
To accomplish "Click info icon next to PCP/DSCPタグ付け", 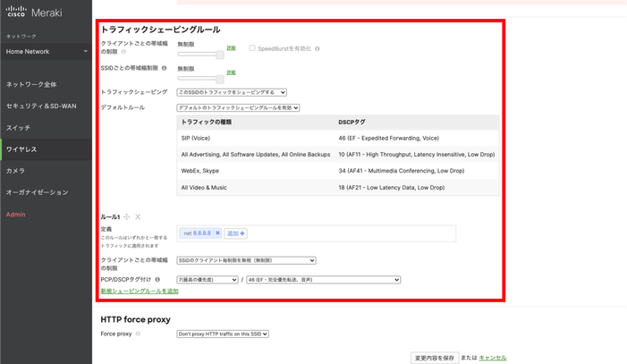I will coord(157,280).
